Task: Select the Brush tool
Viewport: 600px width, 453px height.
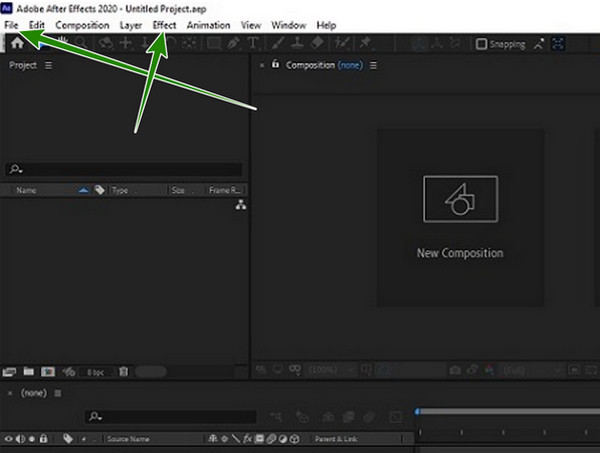Action: [x=278, y=43]
